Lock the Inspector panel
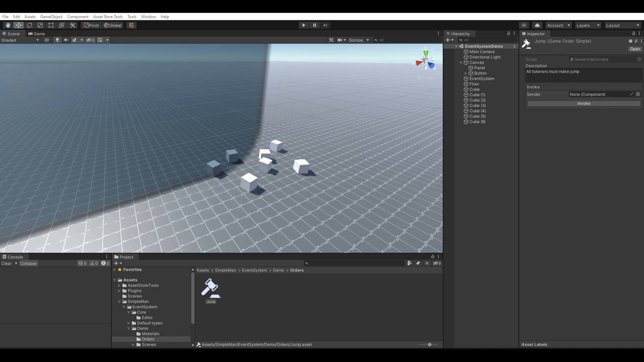644x362 pixels. [x=633, y=34]
